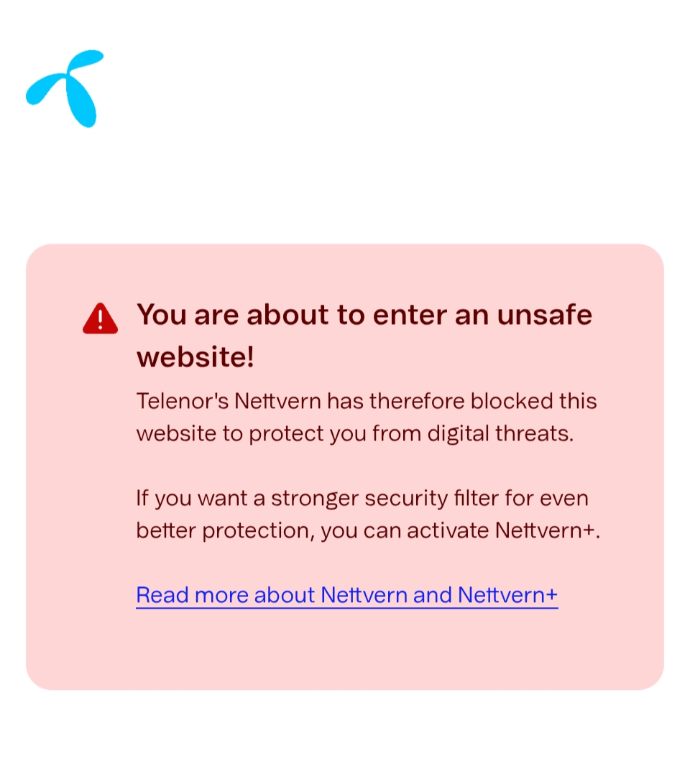
Task: Open the Read more about Nettvern link
Action: point(346,595)
